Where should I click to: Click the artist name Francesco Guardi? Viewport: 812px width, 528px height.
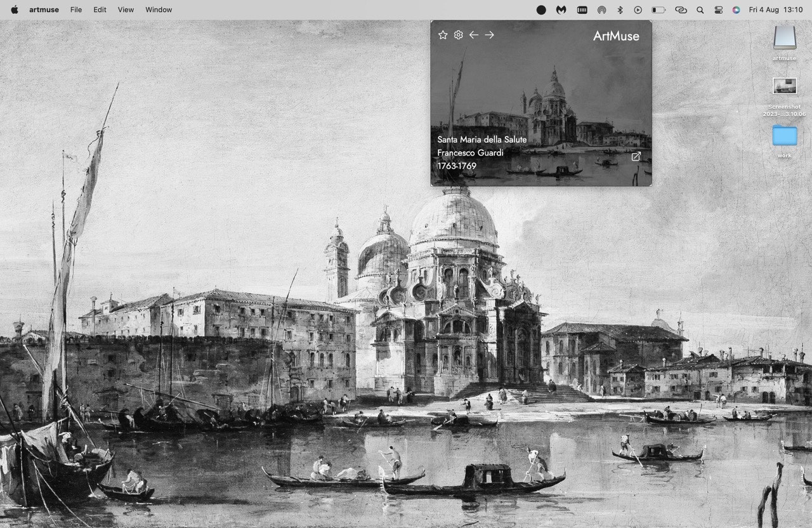[471, 152]
